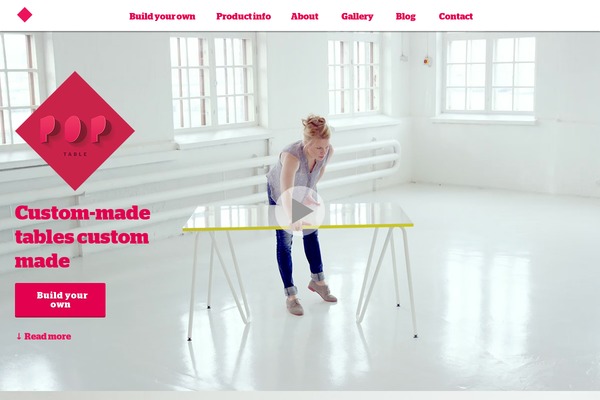Open the Blog link in navigation
The width and height of the screenshot is (600, 400).
pos(406,16)
